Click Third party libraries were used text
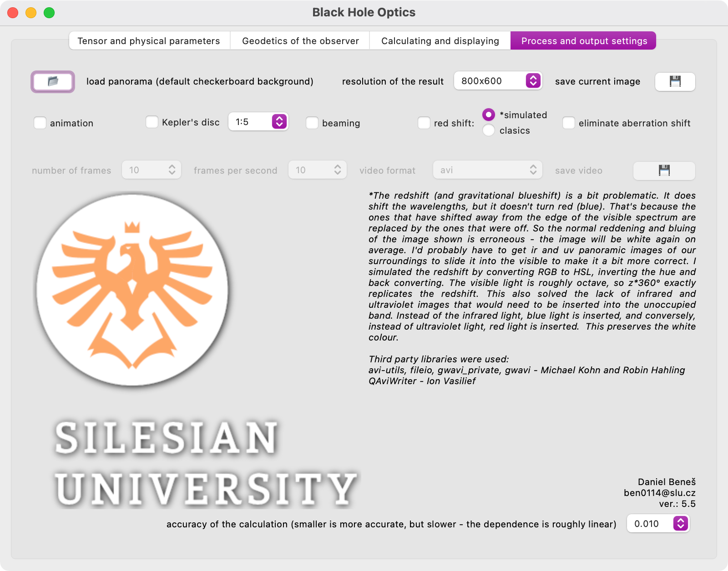 439,359
